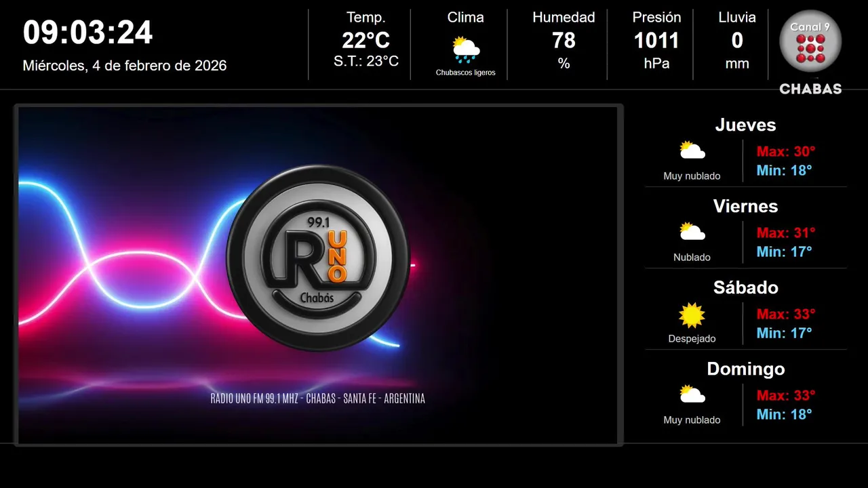Click the Clima heading

click(x=466, y=18)
